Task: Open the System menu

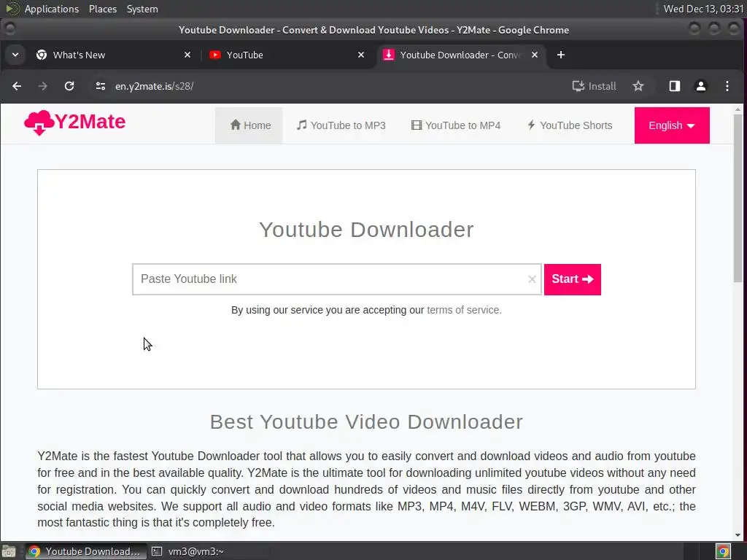Action: (142, 9)
